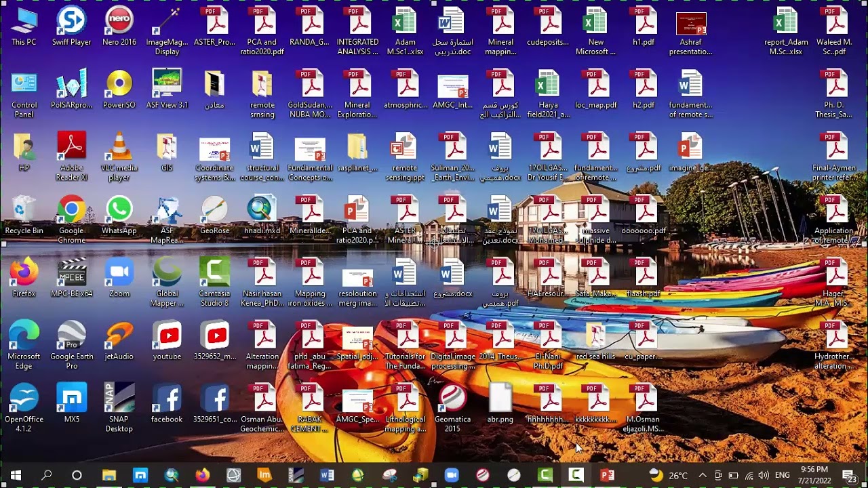This screenshot has width=868, height=488.
Task: Open the loc_map.pdf document
Action: [x=596, y=89]
